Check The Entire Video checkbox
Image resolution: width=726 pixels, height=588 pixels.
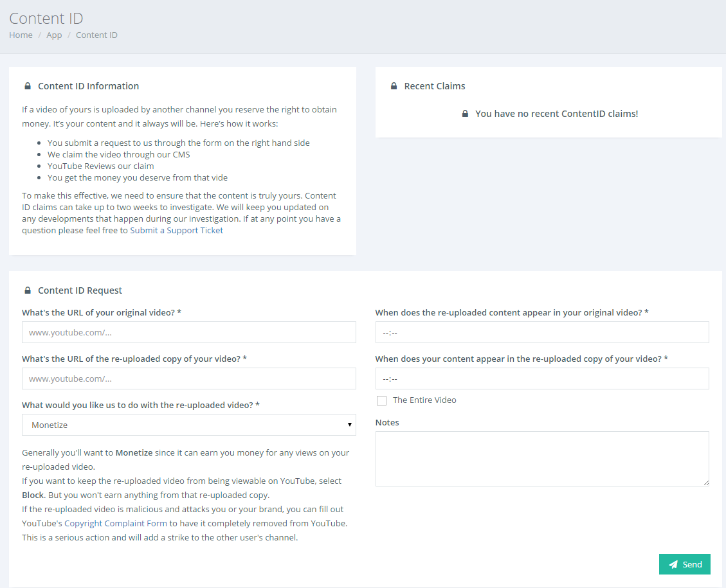click(381, 400)
